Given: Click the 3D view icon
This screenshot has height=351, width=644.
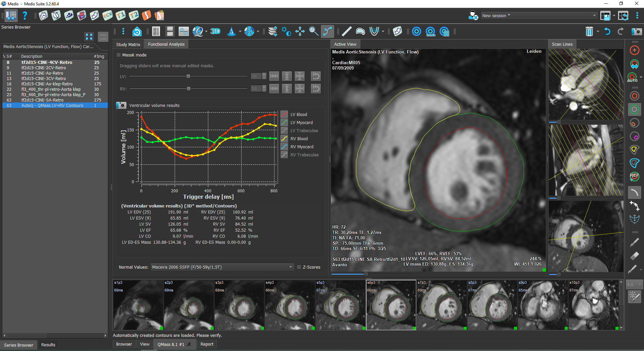Looking at the screenshot, I should coord(215,32).
